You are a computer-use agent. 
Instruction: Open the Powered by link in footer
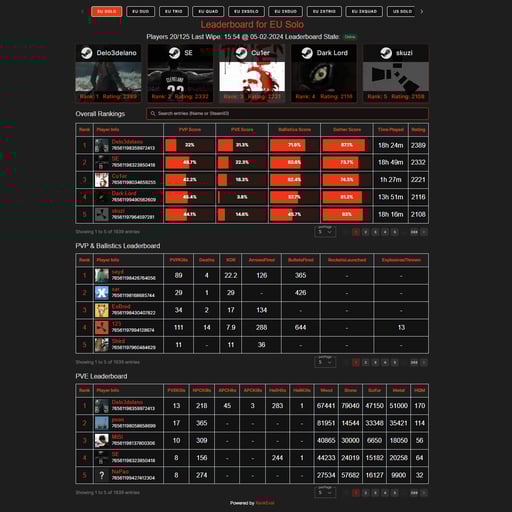tap(265, 503)
